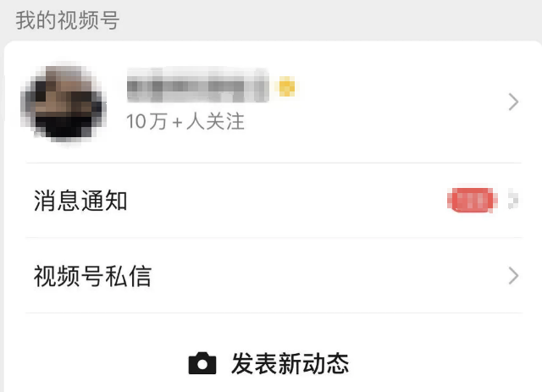Viewport: 542px width, 392px height.
Task: Open the red unread count badge
Action: pyautogui.click(x=473, y=200)
